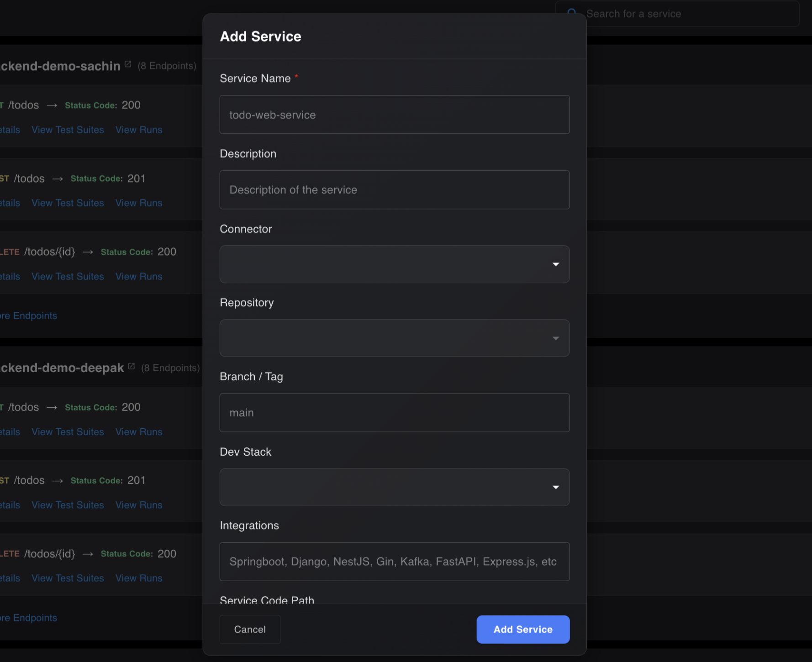The height and width of the screenshot is (662, 812).
Task: Expand the Connector dropdown arrow
Action: 555,264
